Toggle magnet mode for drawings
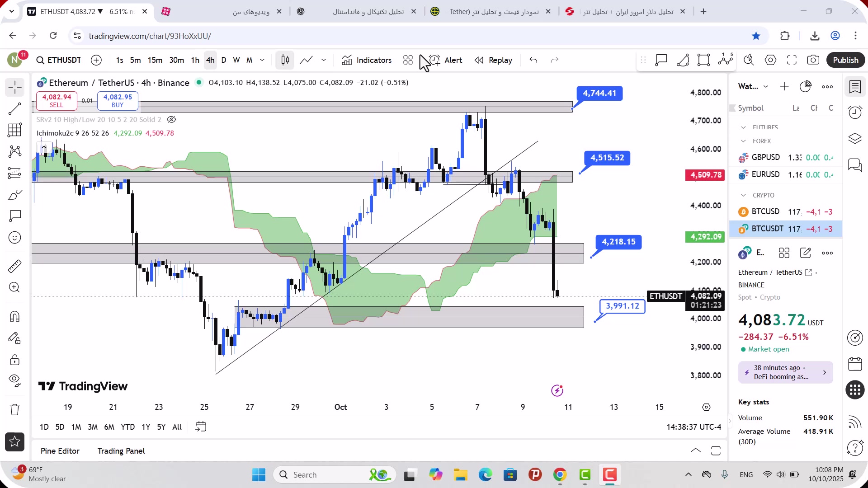Image resolution: width=868 pixels, height=488 pixels. coord(15,316)
